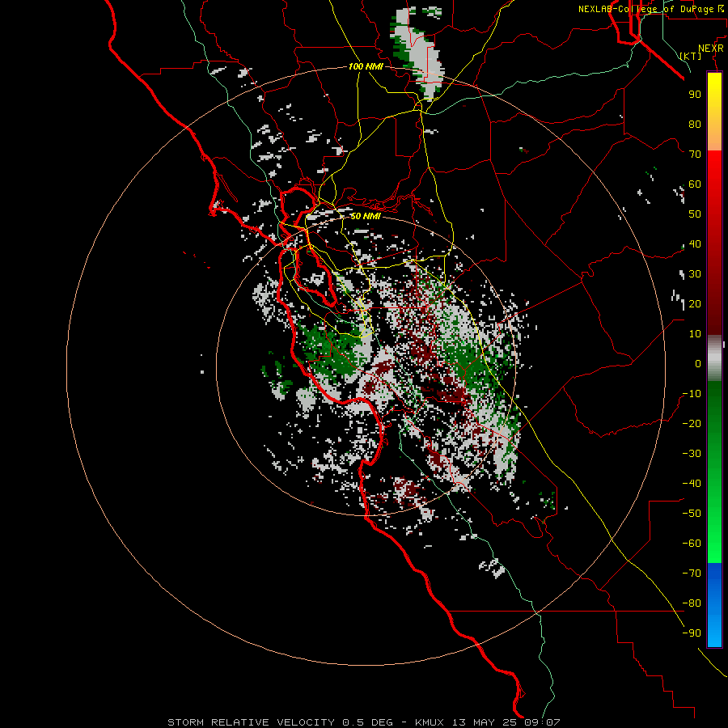This screenshot has width=728, height=728.
Task: Click the 0 value on the velocity scale
Action: coord(698,363)
